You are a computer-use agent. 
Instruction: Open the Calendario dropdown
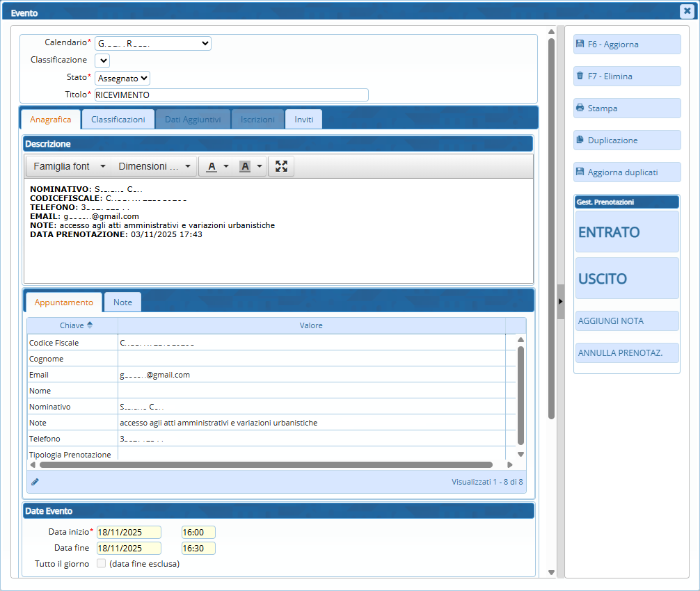pos(152,44)
